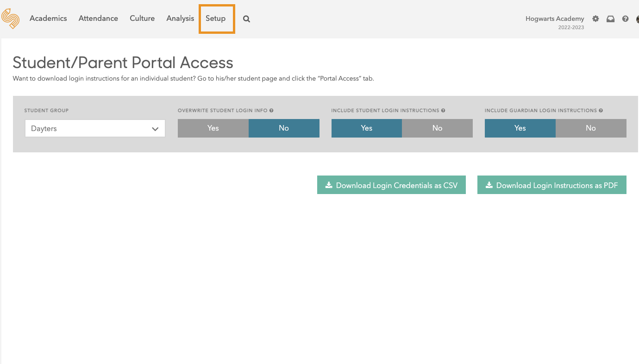Open the settings gear icon

pyautogui.click(x=595, y=19)
